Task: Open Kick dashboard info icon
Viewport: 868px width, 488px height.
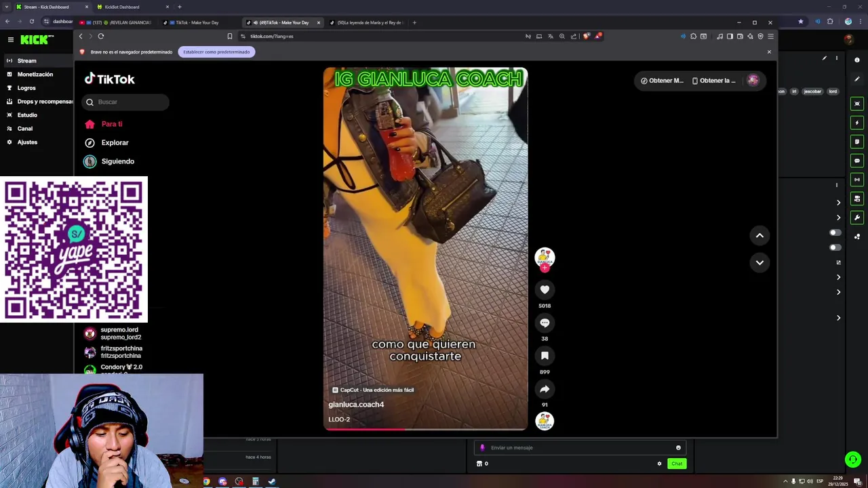Action: [857, 60]
